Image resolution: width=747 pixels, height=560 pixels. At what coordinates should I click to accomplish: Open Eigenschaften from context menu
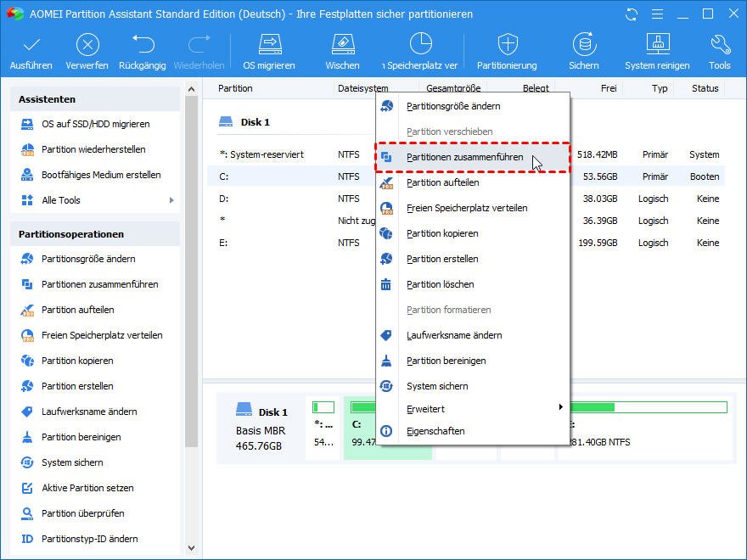(473, 431)
